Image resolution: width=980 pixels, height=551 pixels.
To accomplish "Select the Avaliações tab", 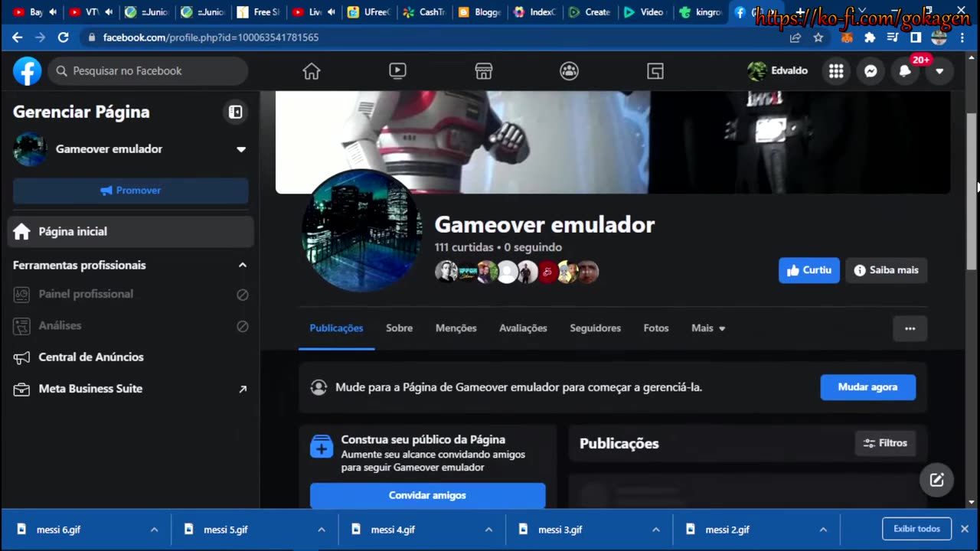I will [x=523, y=328].
